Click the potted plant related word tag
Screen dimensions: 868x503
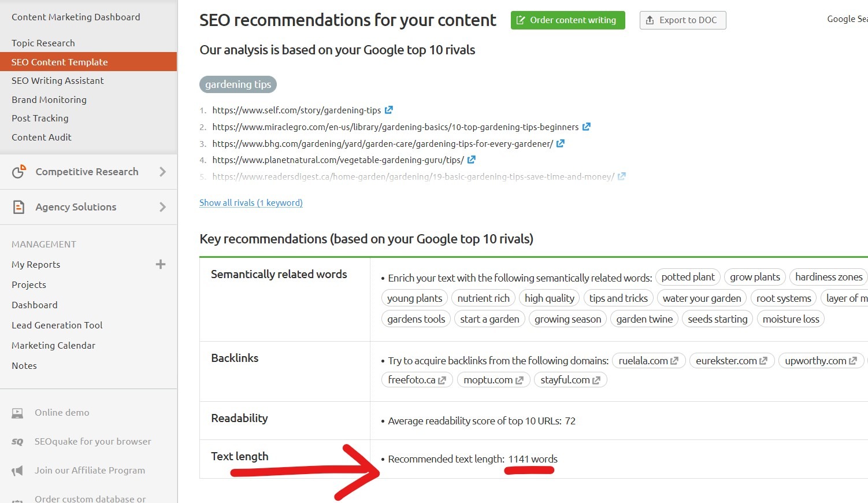pos(688,277)
